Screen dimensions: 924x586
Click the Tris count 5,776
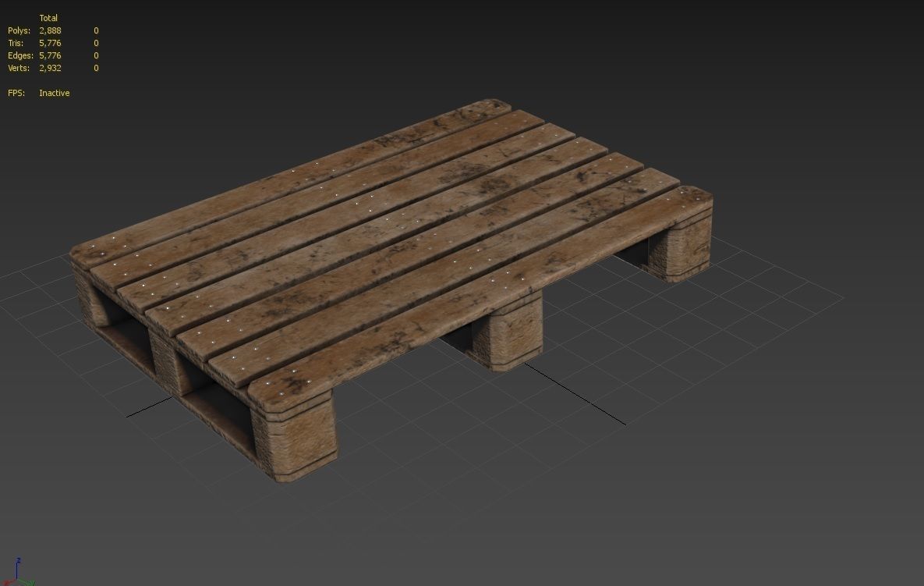[50, 43]
